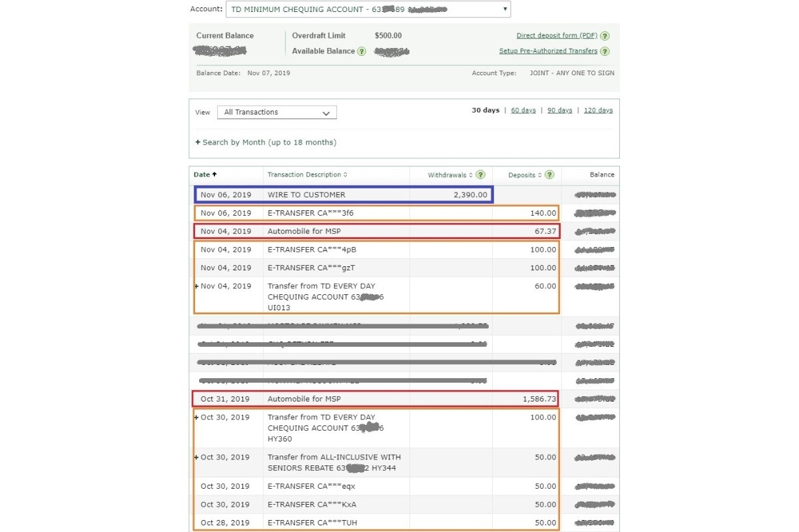The height and width of the screenshot is (532, 799).
Task: Switch to the 120 days view
Action: (x=599, y=111)
